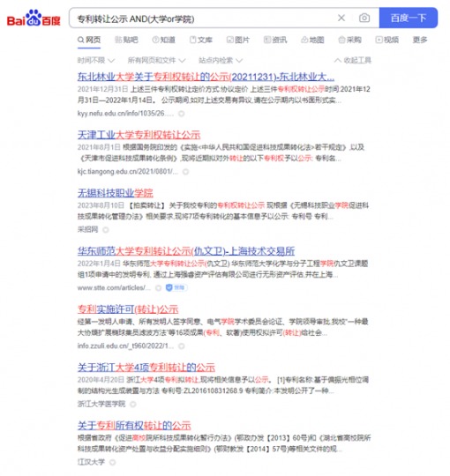Click the info.zzuli.edu.cn source URL
Image resolution: width=450 pixels, height=476 pixels.
[x=125, y=346]
